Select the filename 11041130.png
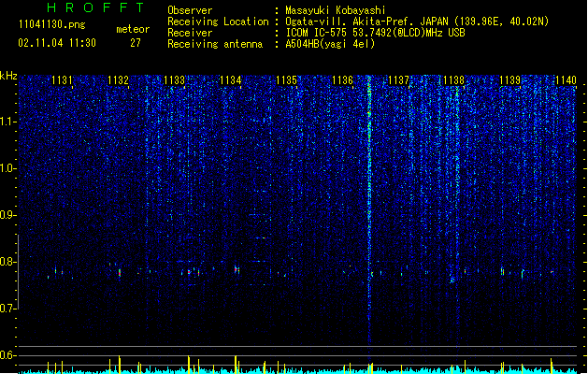 click(51, 24)
